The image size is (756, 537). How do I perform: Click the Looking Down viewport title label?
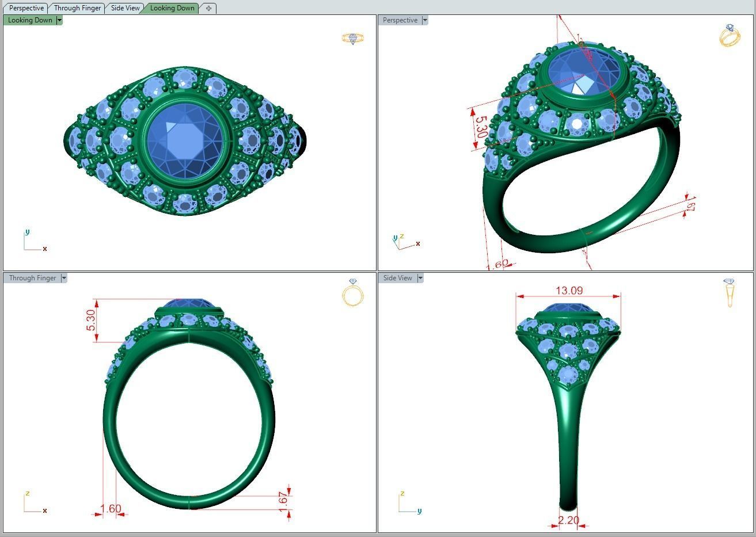click(x=30, y=20)
